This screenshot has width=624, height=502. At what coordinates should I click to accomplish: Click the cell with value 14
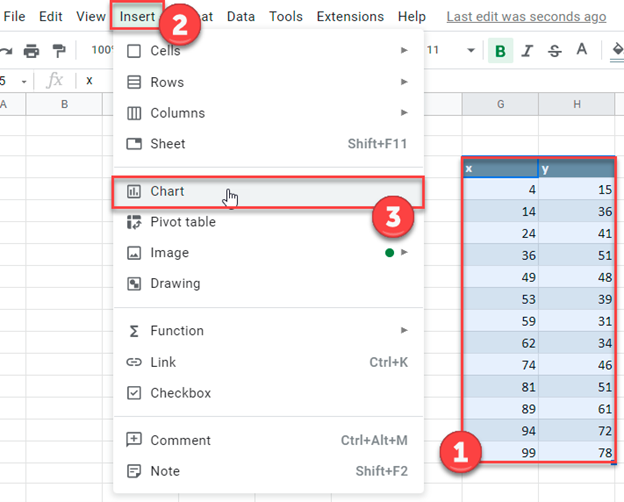click(500, 211)
